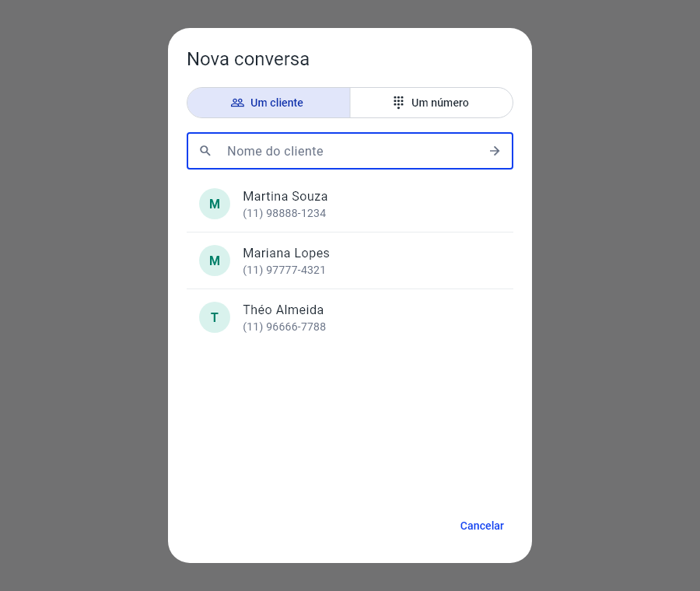Click phone number (11) 98888-1234
This screenshot has height=591, width=700.
click(x=285, y=213)
